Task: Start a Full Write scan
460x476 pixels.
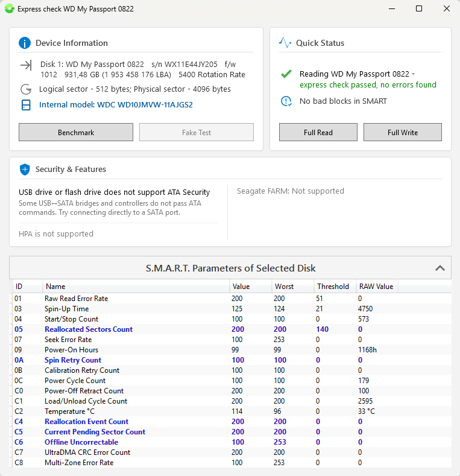Action: coord(402,132)
